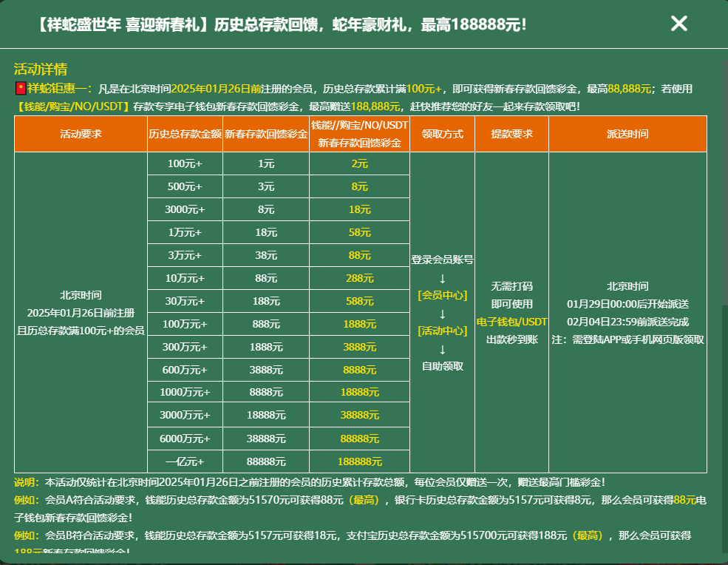Select the 派送时间 column header
This screenshot has width=728, height=565.
627,134
